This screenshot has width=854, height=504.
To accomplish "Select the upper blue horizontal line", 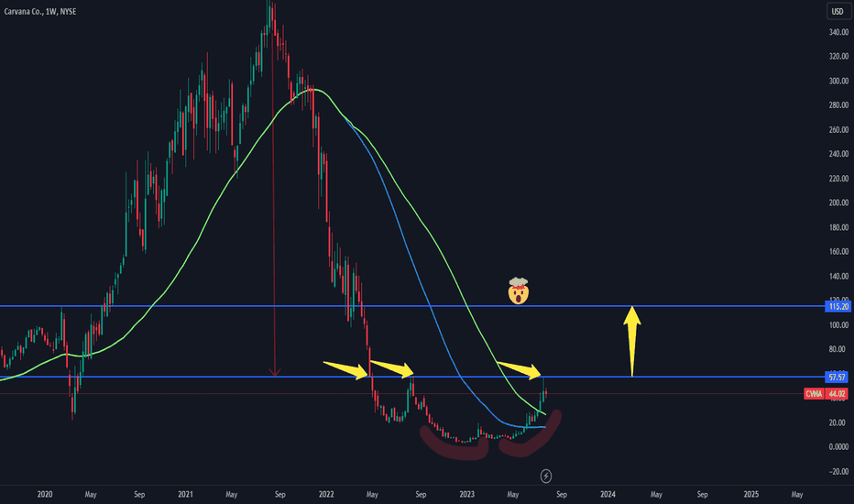I will tap(413, 306).
